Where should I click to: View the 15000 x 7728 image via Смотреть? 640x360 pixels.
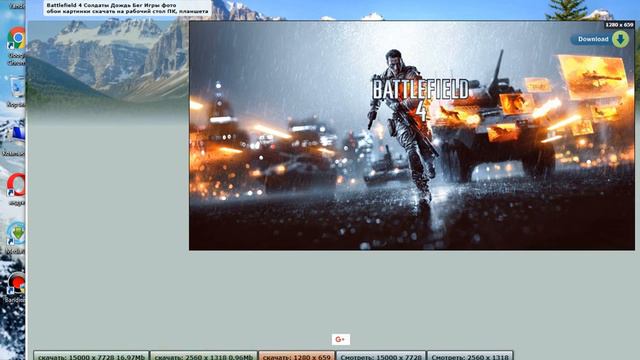[381, 356]
